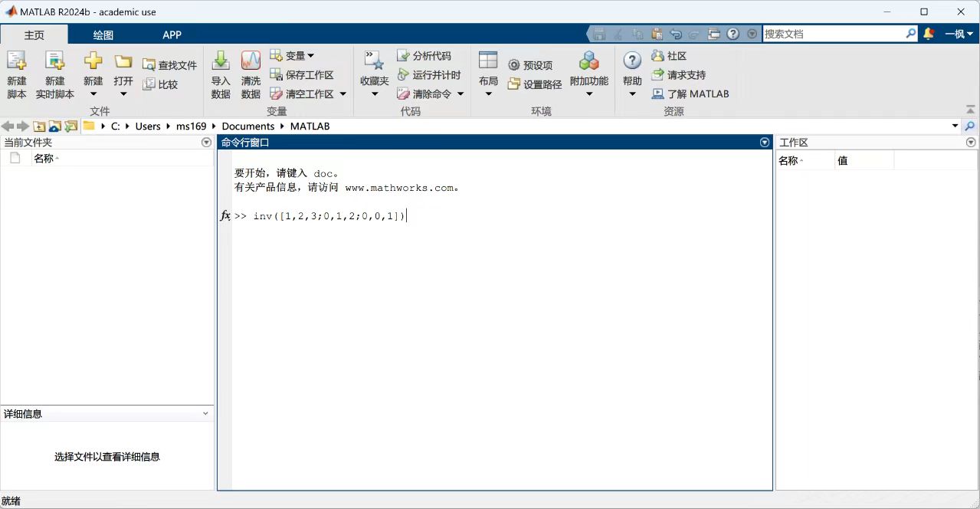Click the notification bell icon
The width and height of the screenshot is (980, 509).
point(929,34)
